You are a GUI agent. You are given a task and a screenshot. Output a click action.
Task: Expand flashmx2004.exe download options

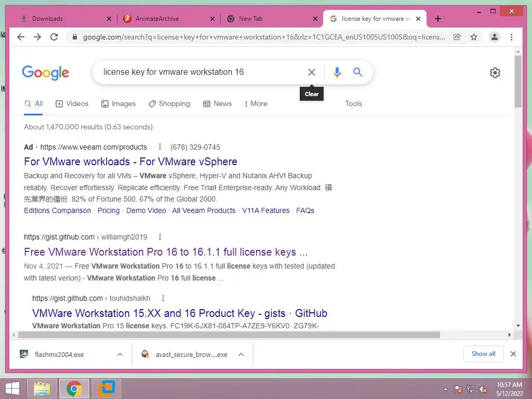pyautogui.click(x=120, y=354)
